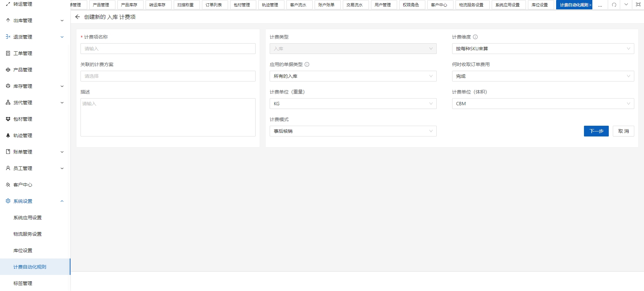The width and height of the screenshot is (644, 291).
Task: Expand the 退货管理 menu chevron
Action: tap(62, 37)
